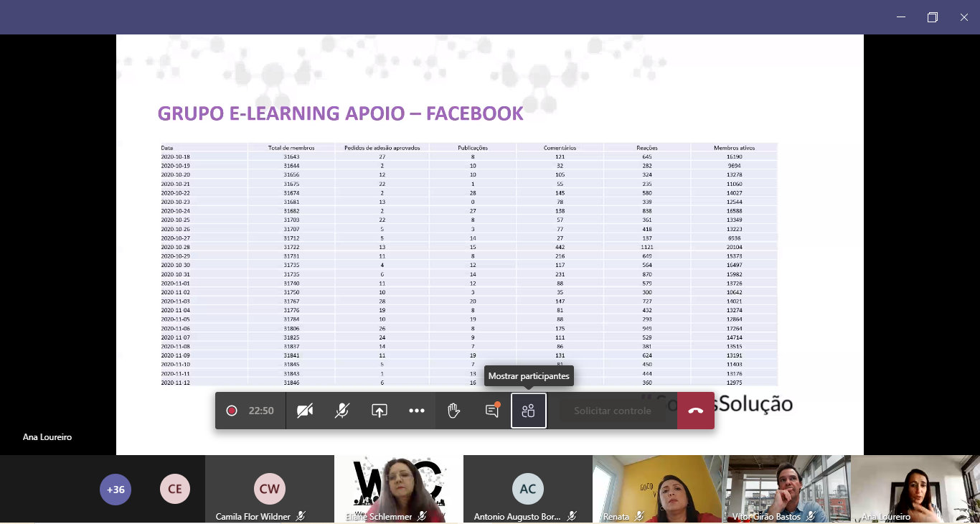Viewport: 980px width, 524px height.
Task: Select Renata's video tile
Action: (657, 488)
